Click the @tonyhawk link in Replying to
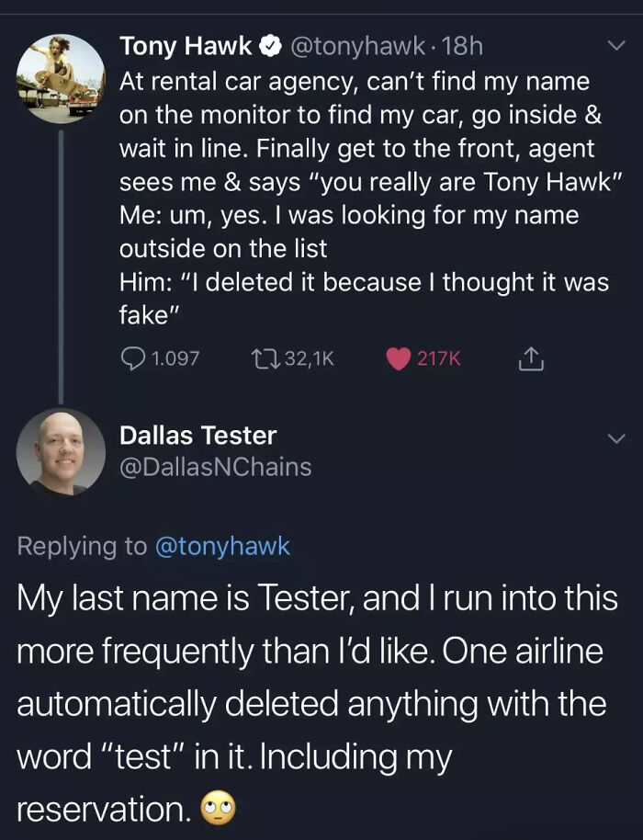The image size is (643, 840). (222, 546)
